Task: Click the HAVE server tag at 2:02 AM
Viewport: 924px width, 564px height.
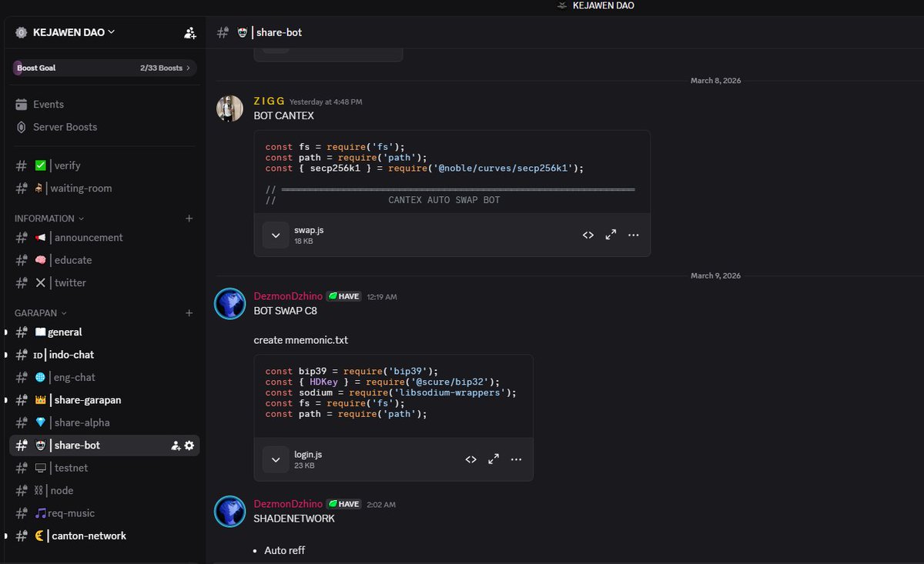Action: point(343,504)
